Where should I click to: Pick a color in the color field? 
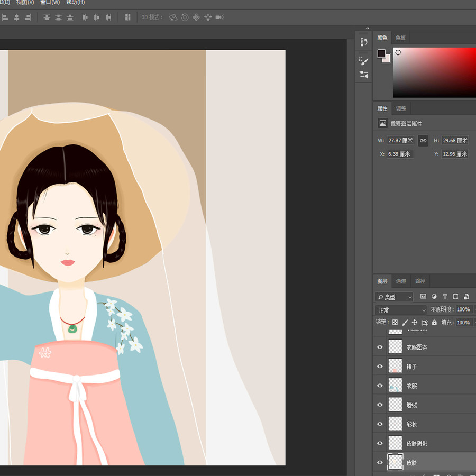coord(434,72)
